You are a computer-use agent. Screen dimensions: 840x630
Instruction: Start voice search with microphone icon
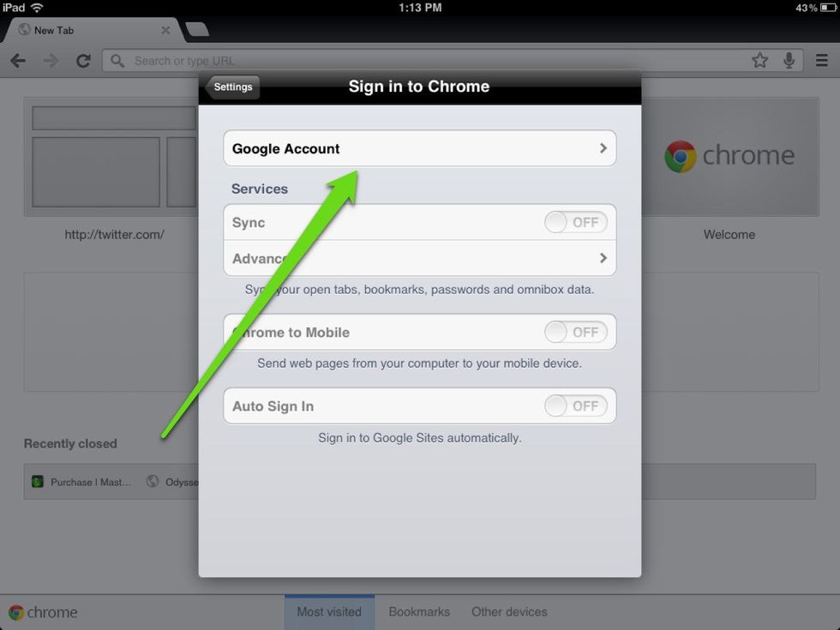pyautogui.click(x=789, y=61)
